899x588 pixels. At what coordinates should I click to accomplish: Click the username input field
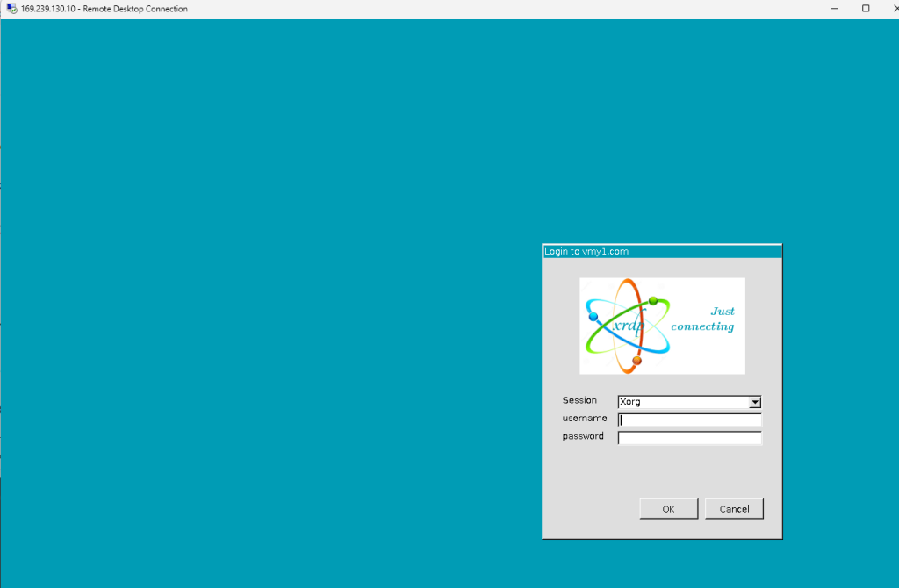pyautogui.click(x=689, y=419)
